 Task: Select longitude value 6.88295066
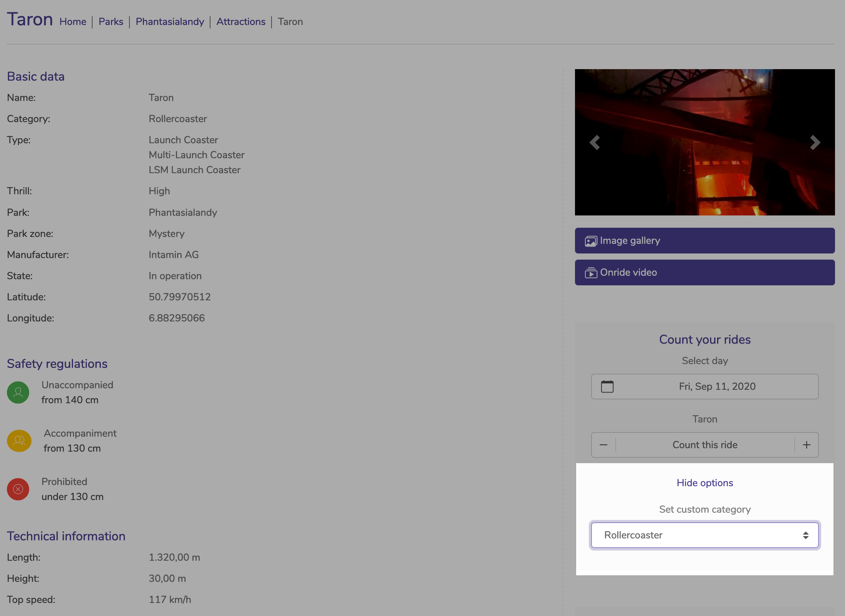[177, 318]
